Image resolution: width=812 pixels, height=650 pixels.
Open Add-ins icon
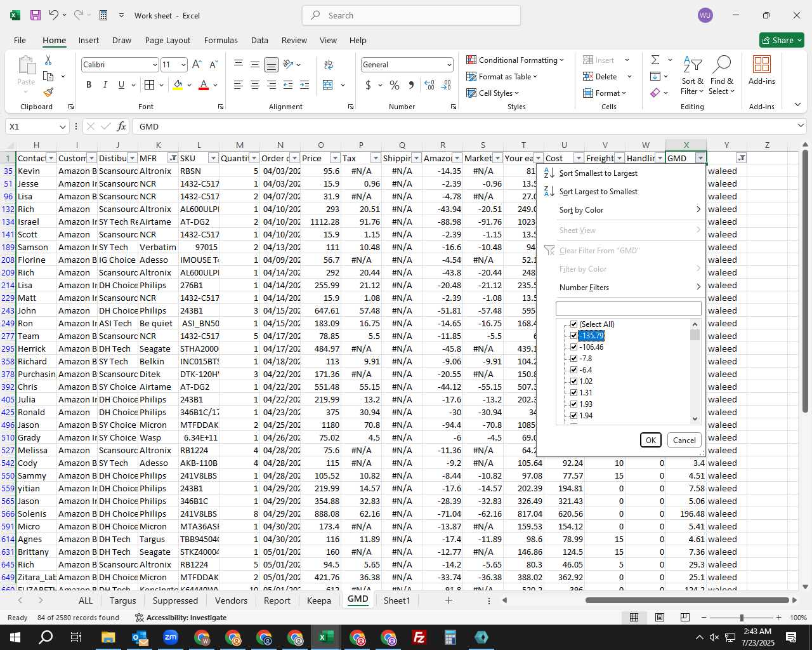tap(762, 70)
